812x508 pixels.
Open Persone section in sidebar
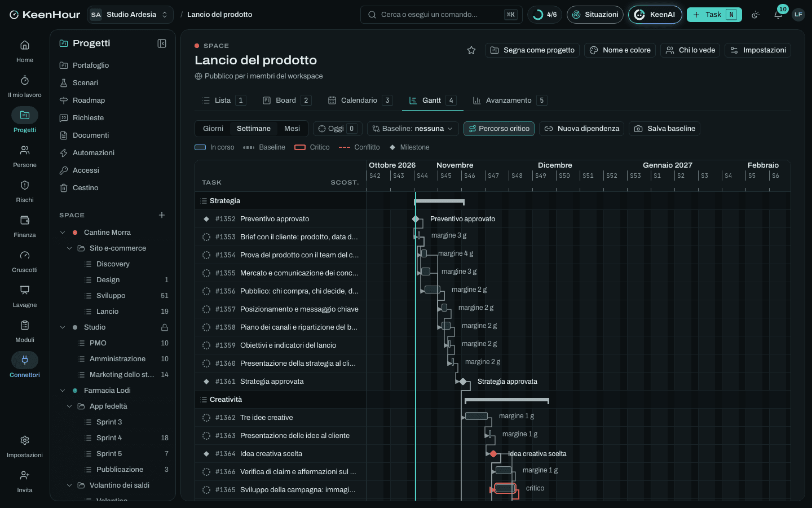(25, 156)
